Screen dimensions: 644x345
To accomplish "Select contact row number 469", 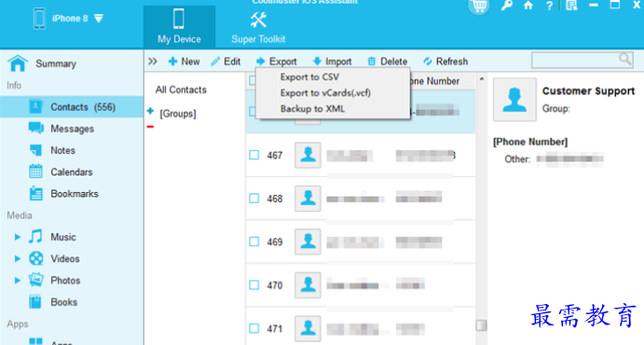I will point(275,241).
